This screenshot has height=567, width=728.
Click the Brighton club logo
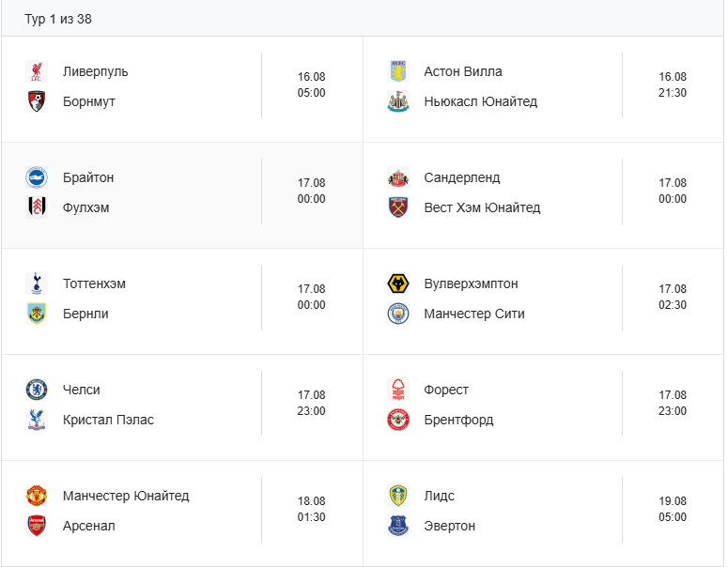[37, 177]
